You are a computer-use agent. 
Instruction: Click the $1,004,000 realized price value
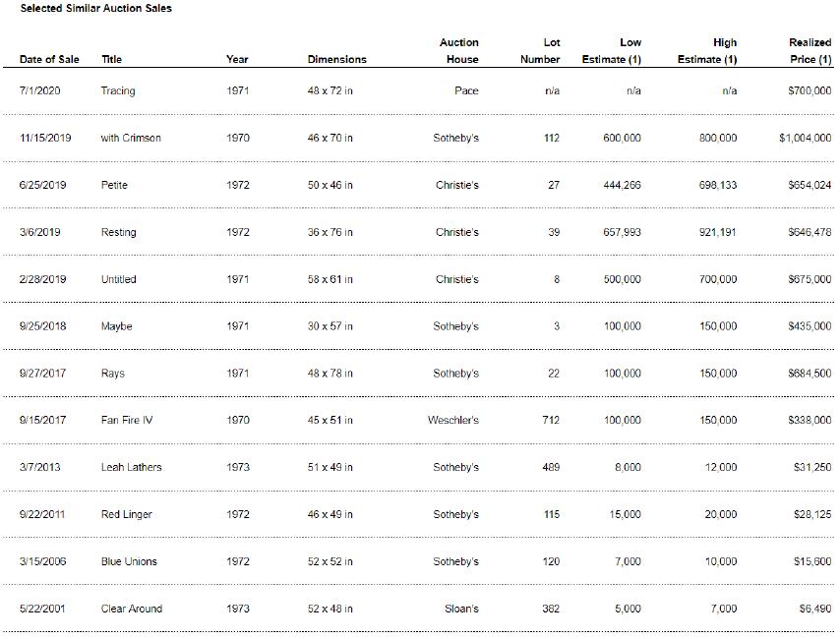pos(805,139)
